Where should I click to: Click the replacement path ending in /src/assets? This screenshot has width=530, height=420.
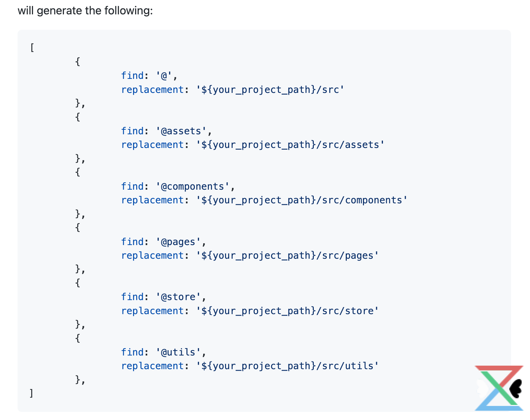[x=290, y=145]
